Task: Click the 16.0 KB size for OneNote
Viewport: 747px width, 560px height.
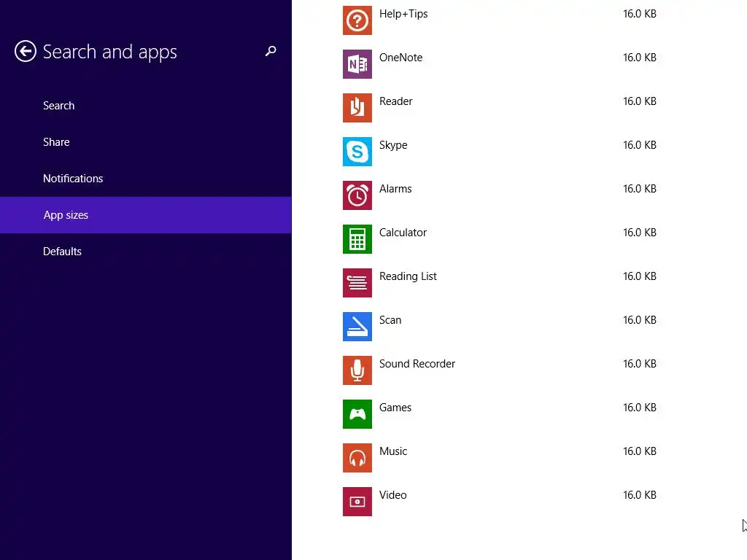Action: point(640,58)
